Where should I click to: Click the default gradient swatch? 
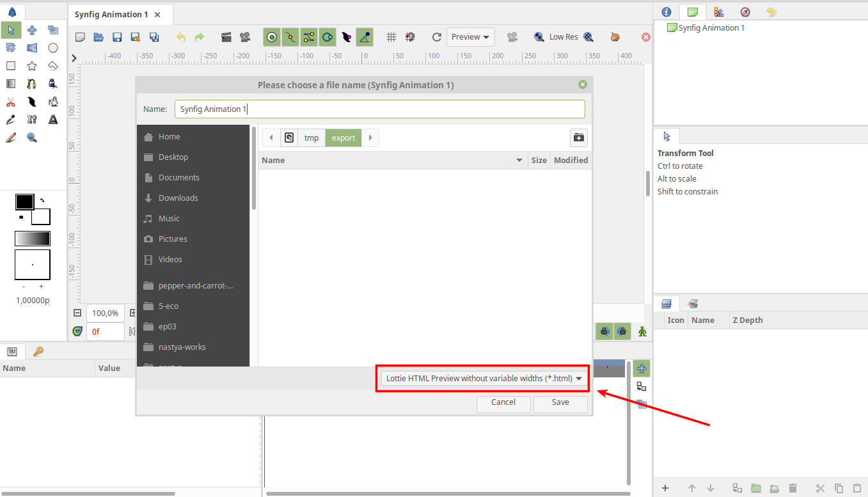[x=33, y=239]
